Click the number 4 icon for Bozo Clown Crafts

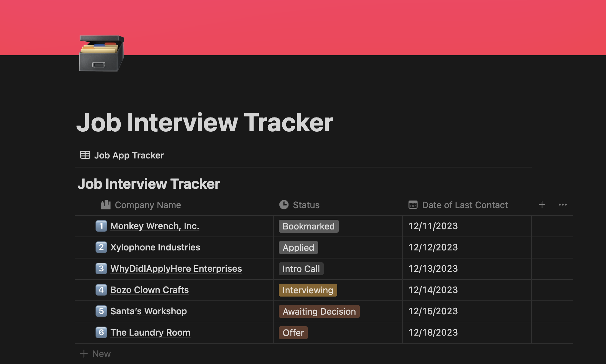point(101,290)
